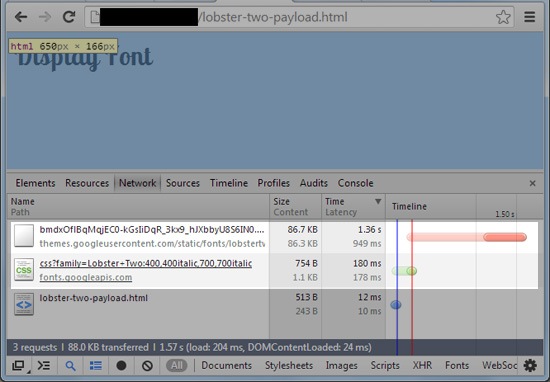The height and width of the screenshot is (382, 550).
Task: Select the All filter button
Action: click(x=177, y=366)
